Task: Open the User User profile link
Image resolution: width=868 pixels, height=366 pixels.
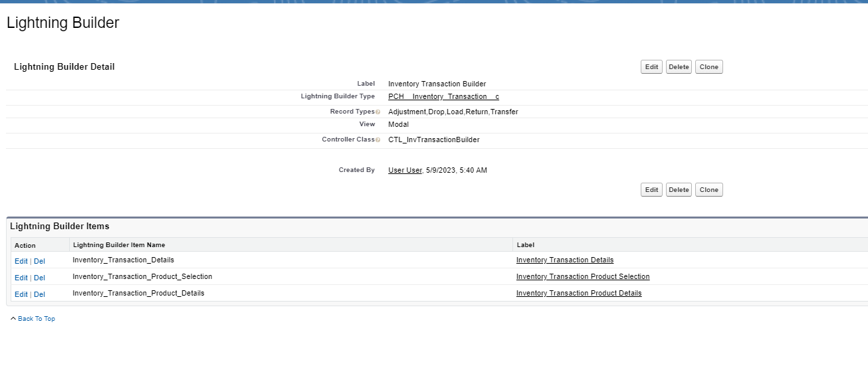Action: 405,171
